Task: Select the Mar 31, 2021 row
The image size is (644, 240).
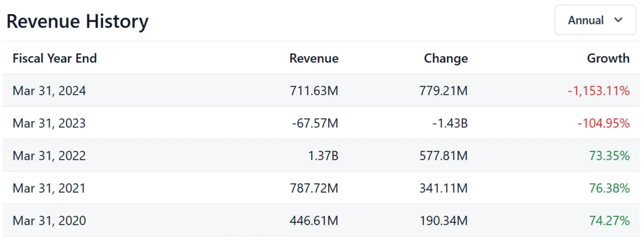Action: tap(49, 188)
